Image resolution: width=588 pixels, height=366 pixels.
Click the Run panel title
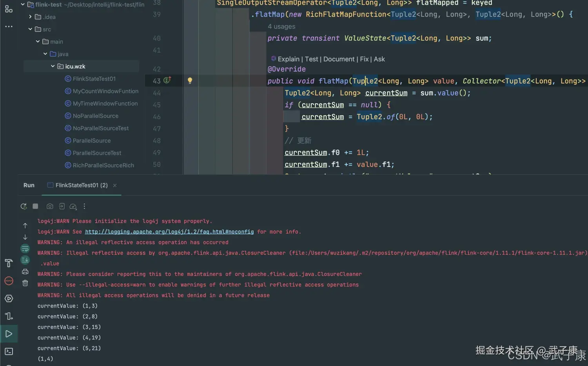pos(29,185)
